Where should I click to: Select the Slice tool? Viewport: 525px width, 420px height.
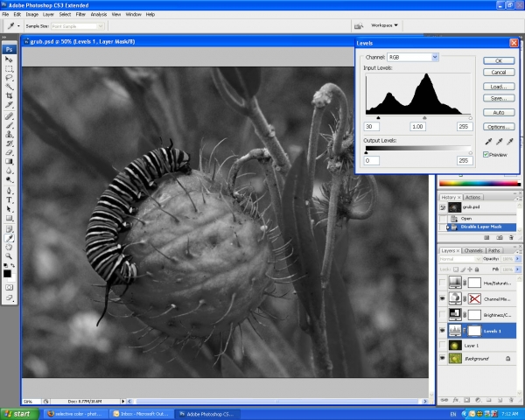(9, 105)
